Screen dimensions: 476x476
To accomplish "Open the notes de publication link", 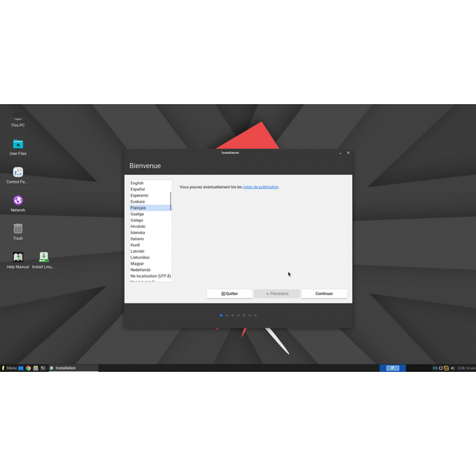I will pyautogui.click(x=260, y=187).
